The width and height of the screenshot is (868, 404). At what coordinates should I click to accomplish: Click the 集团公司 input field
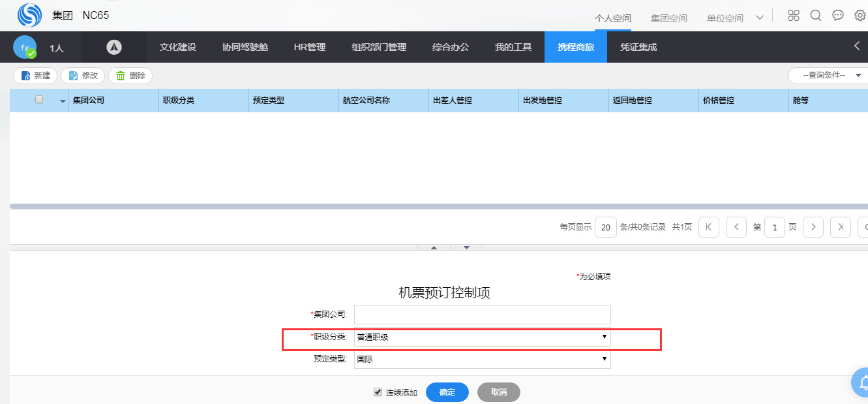point(482,315)
